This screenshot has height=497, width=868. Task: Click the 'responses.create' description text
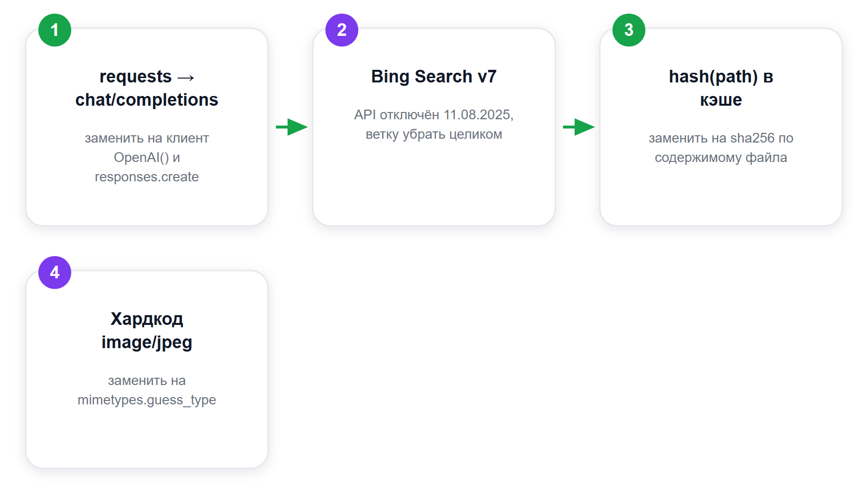pos(147,177)
